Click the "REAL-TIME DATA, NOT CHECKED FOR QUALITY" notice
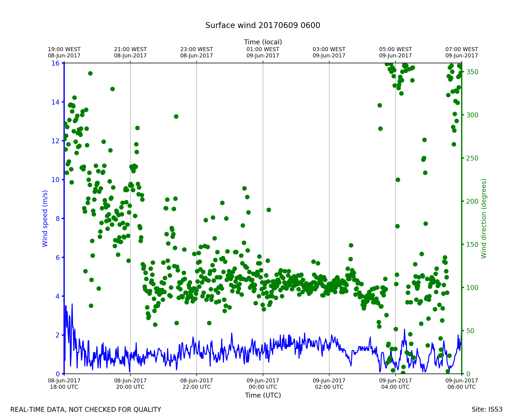513x420 pixels. click(x=86, y=409)
